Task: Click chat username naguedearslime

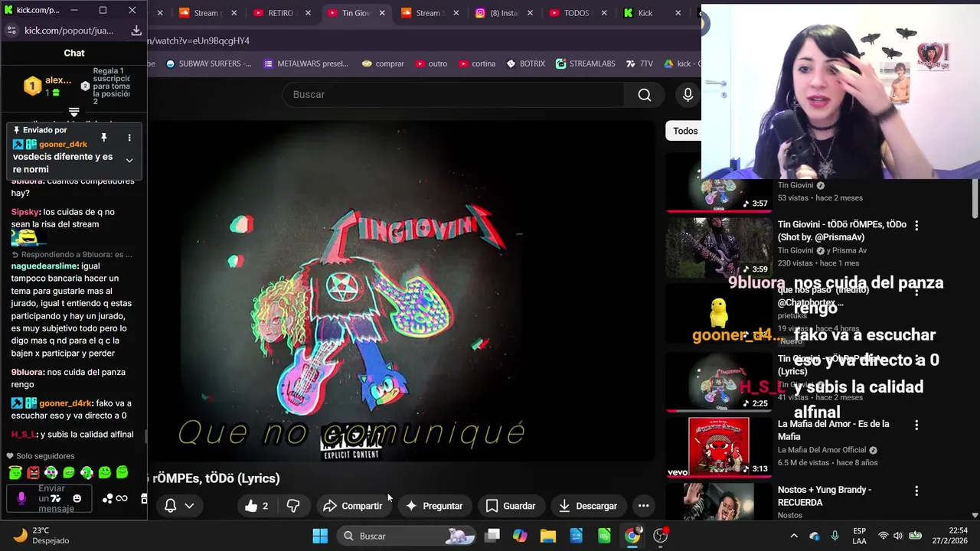Action: point(44,266)
